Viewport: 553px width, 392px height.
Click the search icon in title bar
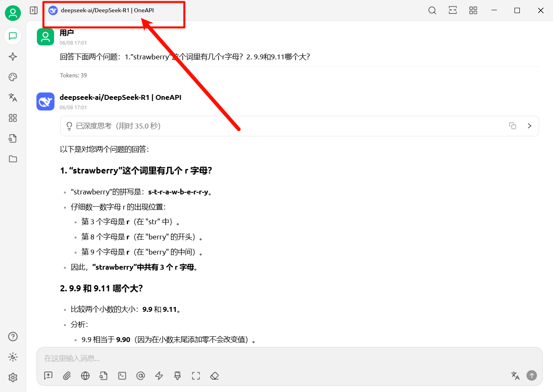point(432,10)
